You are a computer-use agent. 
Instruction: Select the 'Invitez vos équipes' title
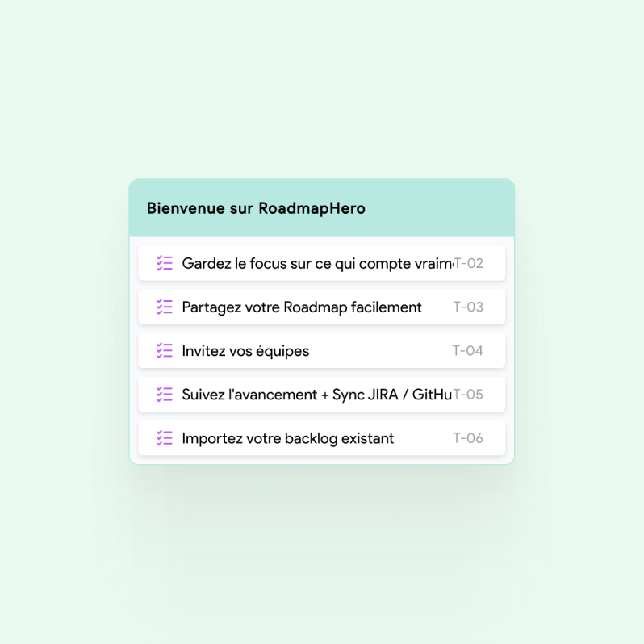(x=245, y=350)
